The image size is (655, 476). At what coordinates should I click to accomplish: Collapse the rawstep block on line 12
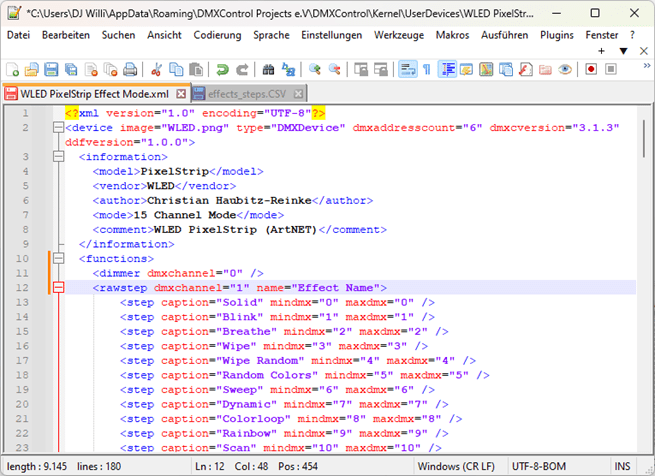58,288
